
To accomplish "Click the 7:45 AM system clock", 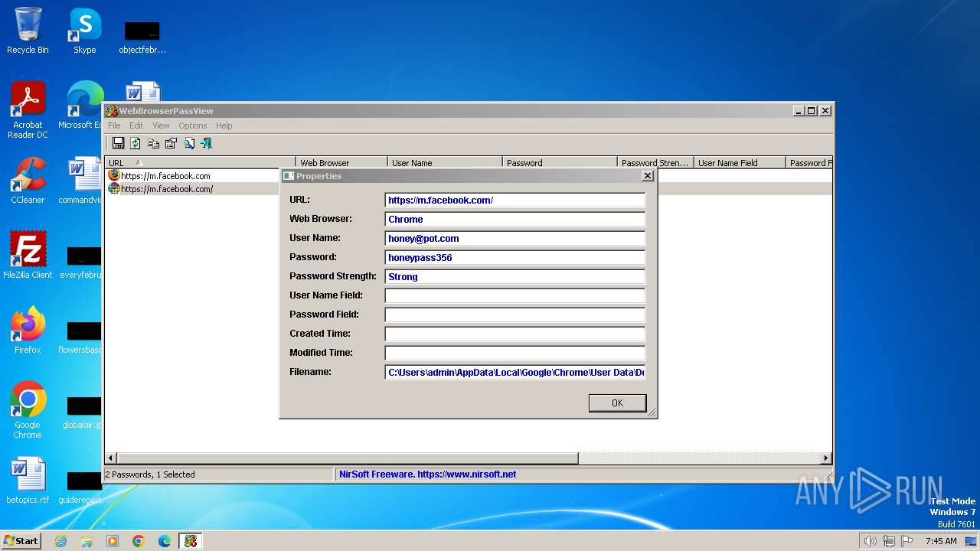I will [941, 541].
